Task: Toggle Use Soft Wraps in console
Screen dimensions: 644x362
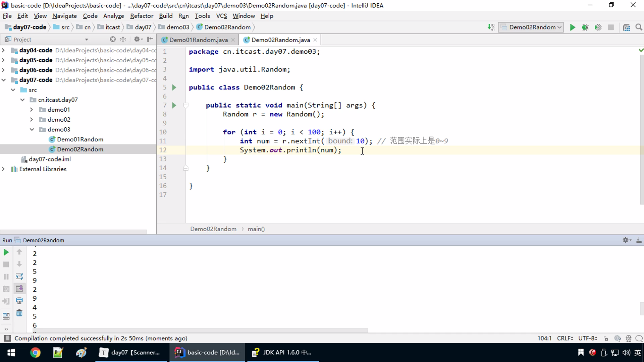Action: pyautogui.click(x=19, y=276)
